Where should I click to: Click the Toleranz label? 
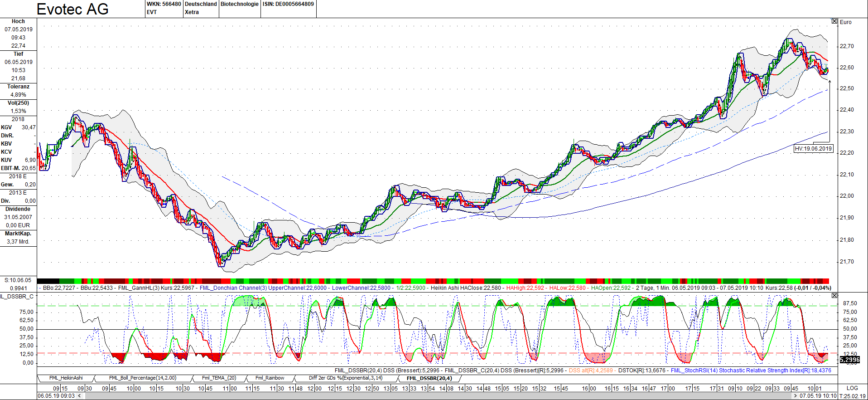point(18,87)
